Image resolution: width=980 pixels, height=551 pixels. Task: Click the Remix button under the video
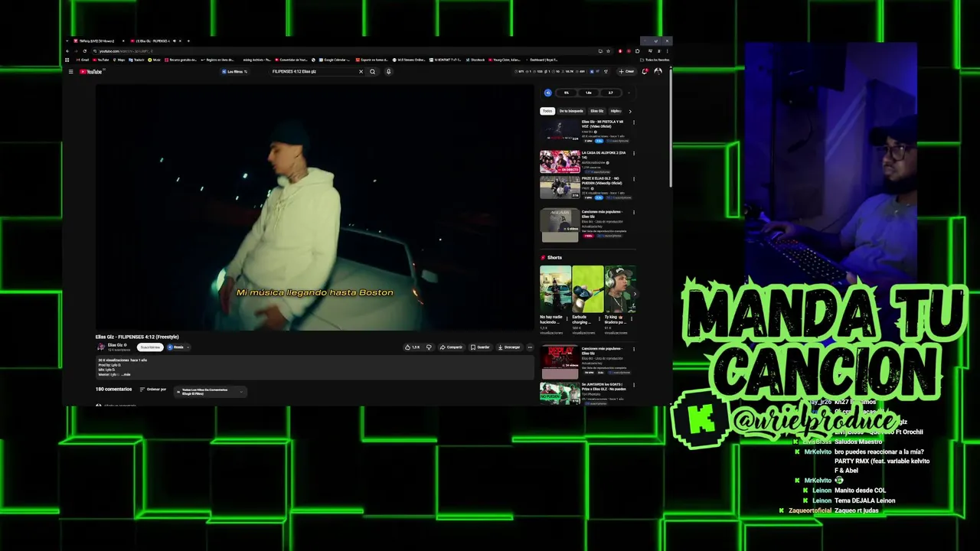175,347
